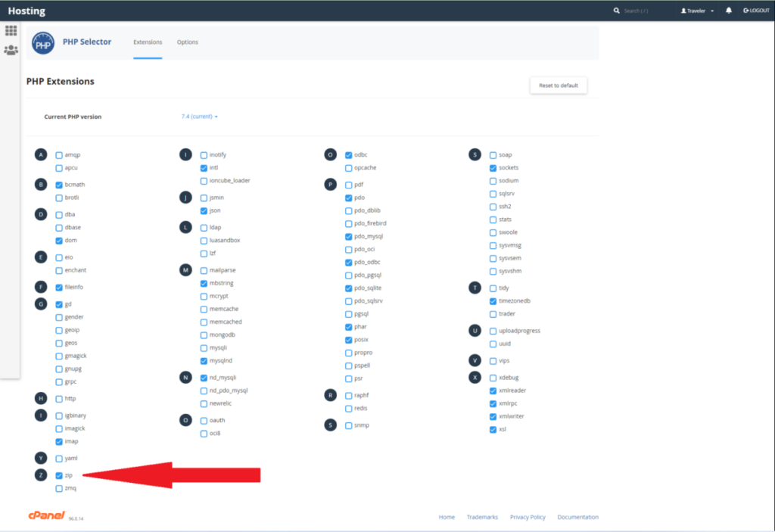
Task: Open the applications grid icon in sidebar
Action: pos(11,30)
